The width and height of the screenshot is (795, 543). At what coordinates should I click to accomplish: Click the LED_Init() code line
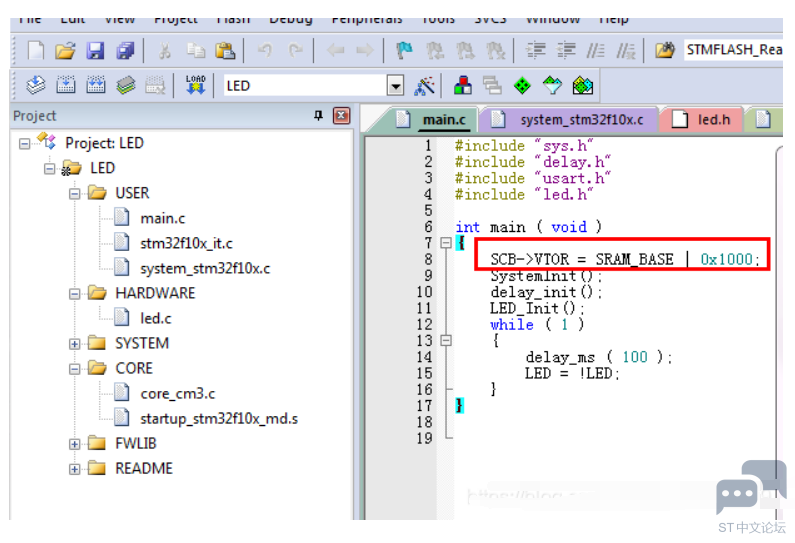tap(536, 308)
